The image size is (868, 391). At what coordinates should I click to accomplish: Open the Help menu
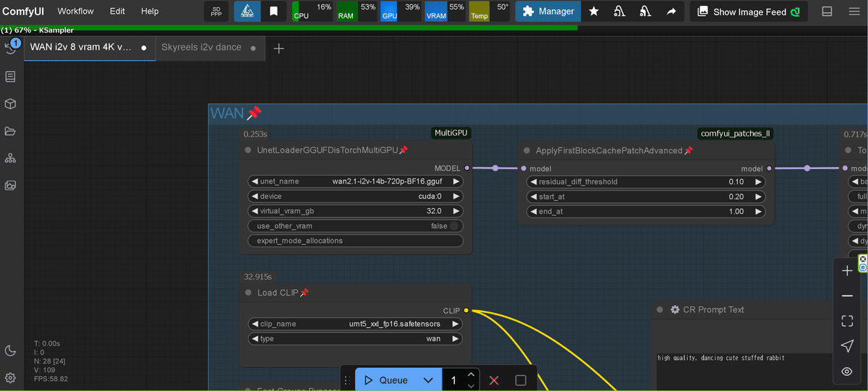(x=150, y=12)
